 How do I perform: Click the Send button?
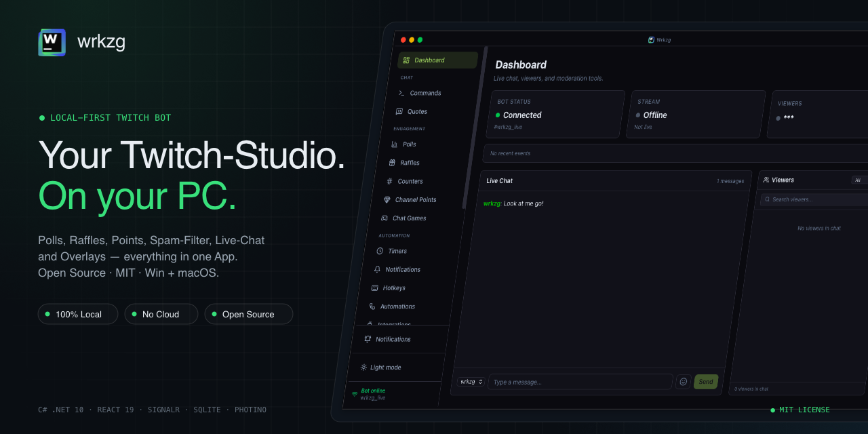[706, 382]
